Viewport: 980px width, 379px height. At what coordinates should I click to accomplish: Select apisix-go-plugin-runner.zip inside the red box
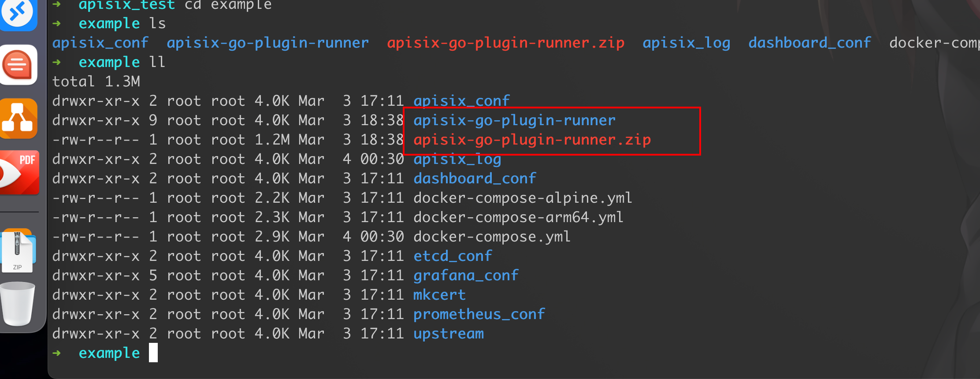coord(532,139)
